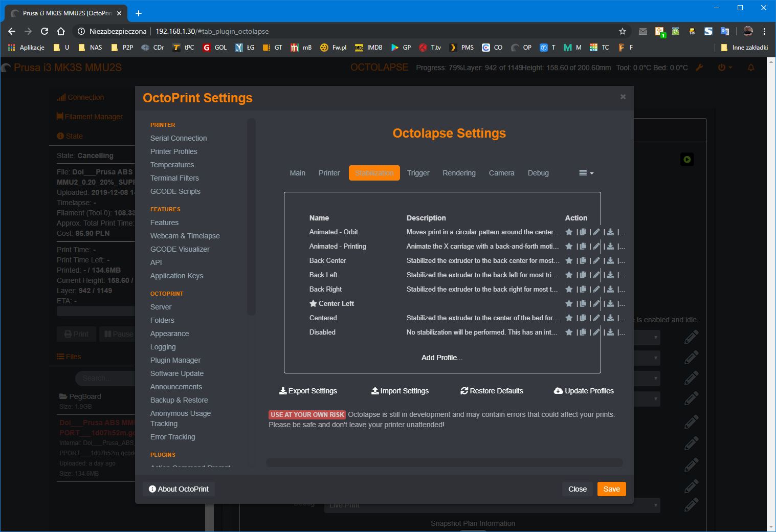Image resolution: width=776 pixels, height=532 pixels.
Task: Set Animated - Orbit as default via star icon
Action: click(x=569, y=232)
